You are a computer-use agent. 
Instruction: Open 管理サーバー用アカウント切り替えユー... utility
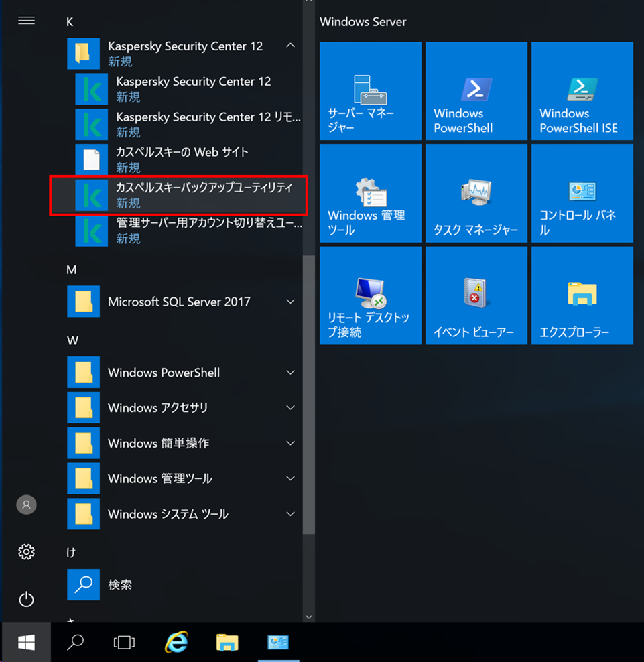tap(189, 230)
